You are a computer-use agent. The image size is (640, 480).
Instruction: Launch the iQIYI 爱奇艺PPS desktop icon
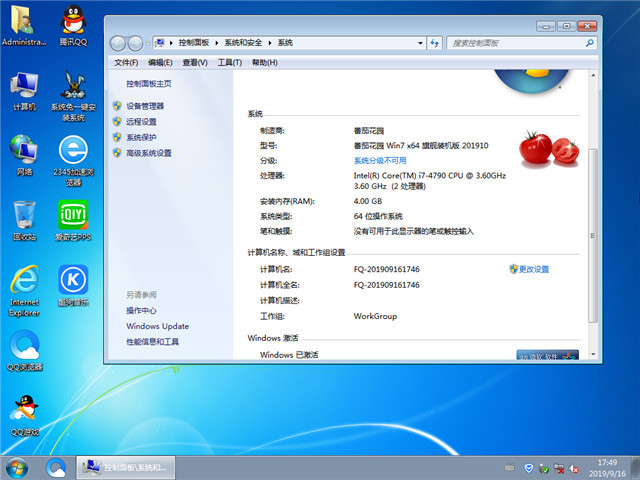(x=73, y=221)
